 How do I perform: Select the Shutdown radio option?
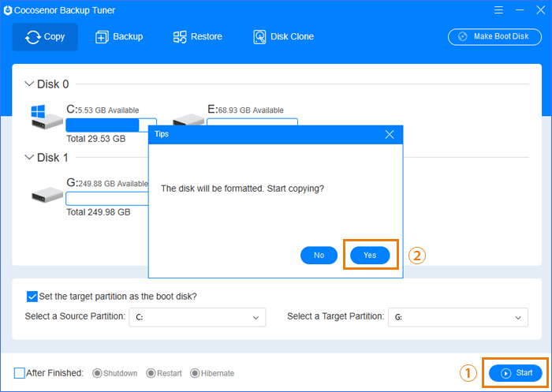(97, 373)
